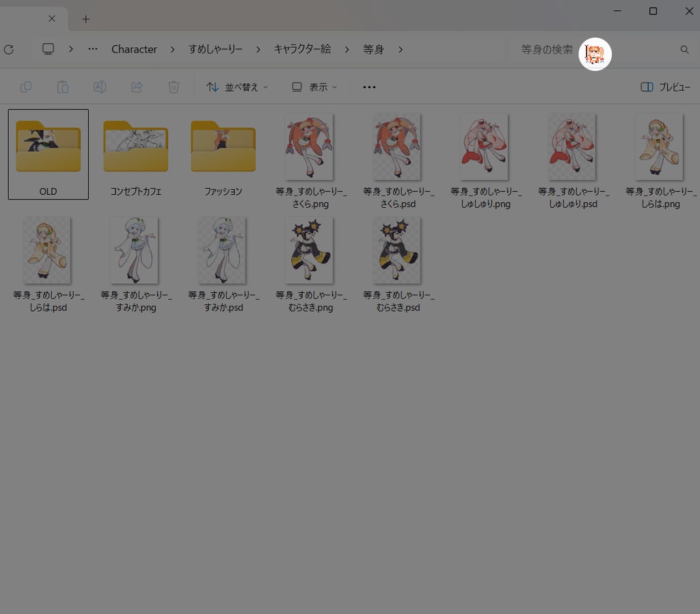This screenshot has height=614, width=700.
Task: Click the Delete icon in the toolbar
Action: 174,87
